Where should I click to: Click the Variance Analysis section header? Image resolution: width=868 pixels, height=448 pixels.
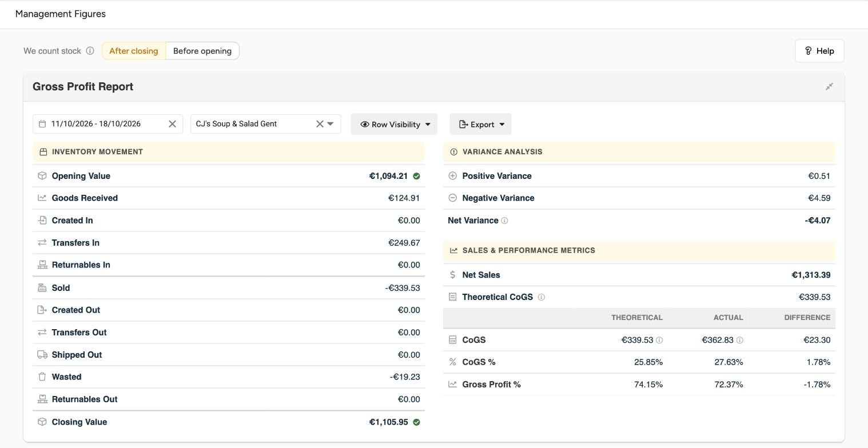coord(639,152)
